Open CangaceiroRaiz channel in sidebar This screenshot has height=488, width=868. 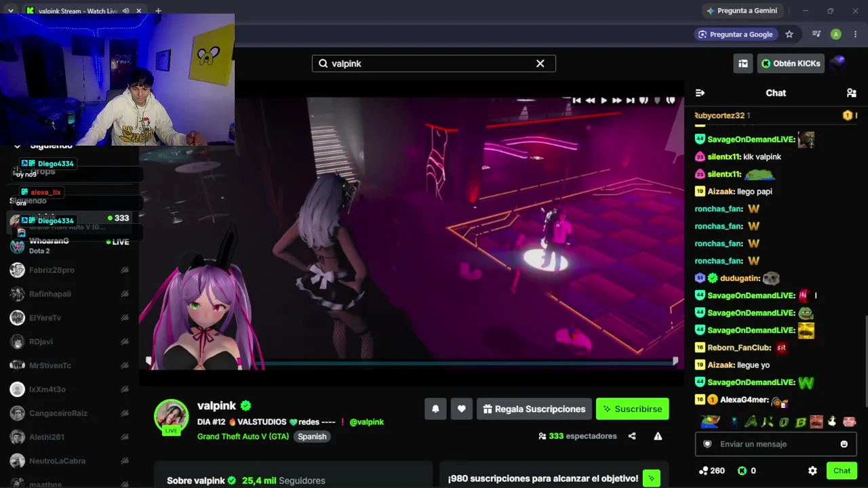pyautogui.click(x=69, y=413)
